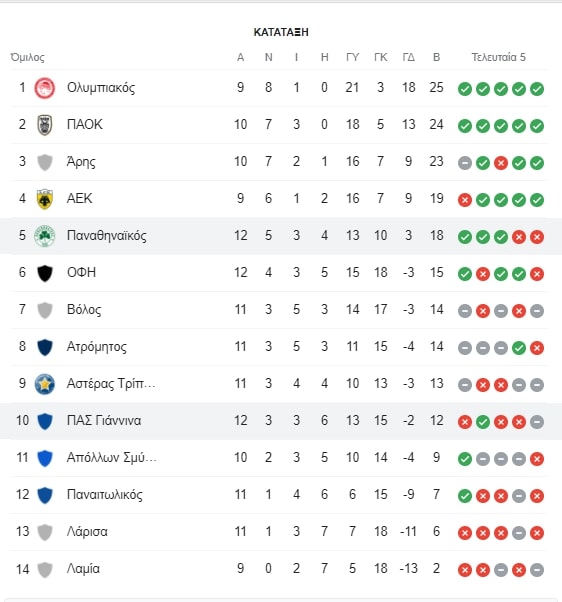Click the Ατρόμητος dark blue shield

(45, 347)
